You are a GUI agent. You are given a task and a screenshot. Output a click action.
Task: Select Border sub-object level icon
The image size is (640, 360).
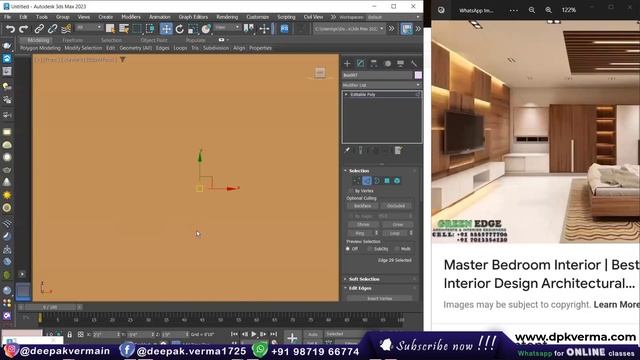377,180
